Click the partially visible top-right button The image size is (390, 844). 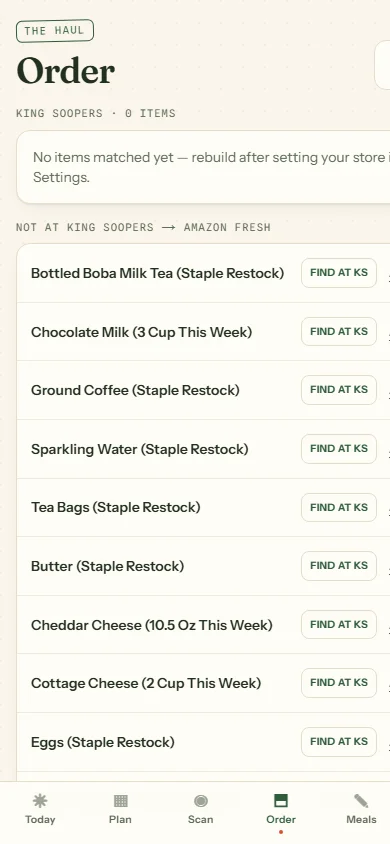pyautogui.click(x=382, y=66)
